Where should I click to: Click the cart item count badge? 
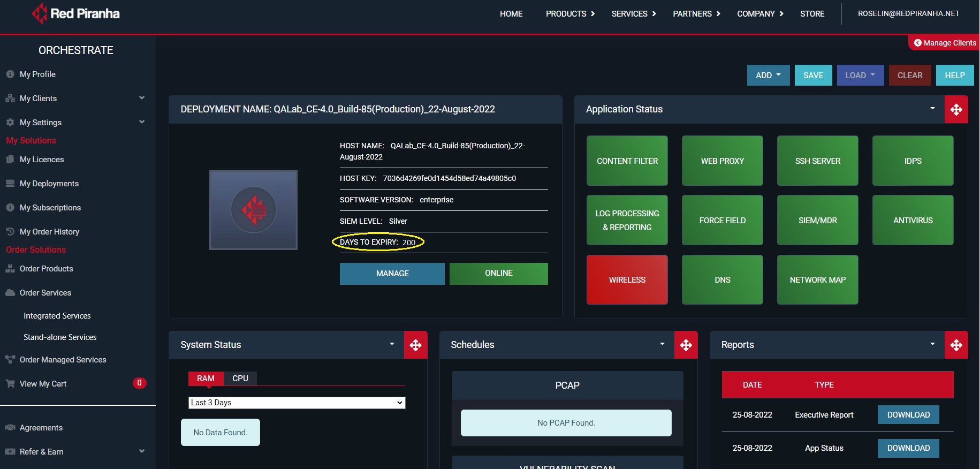click(x=139, y=383)
